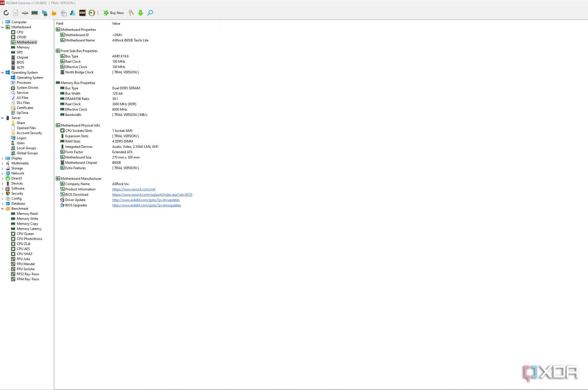
Task: Select FP64 Ray-Trace benchmark
Action: point(28,279)
